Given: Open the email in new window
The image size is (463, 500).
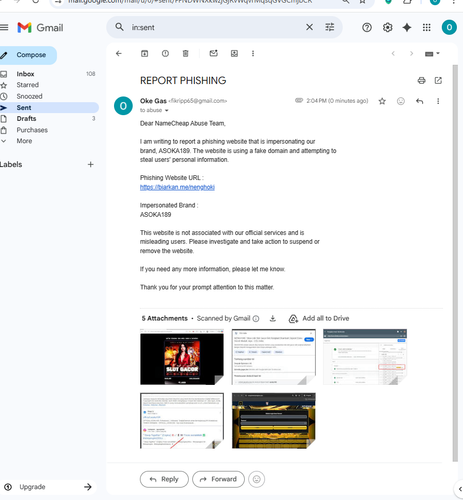Looking at the screenshot, I should point(438,80).
